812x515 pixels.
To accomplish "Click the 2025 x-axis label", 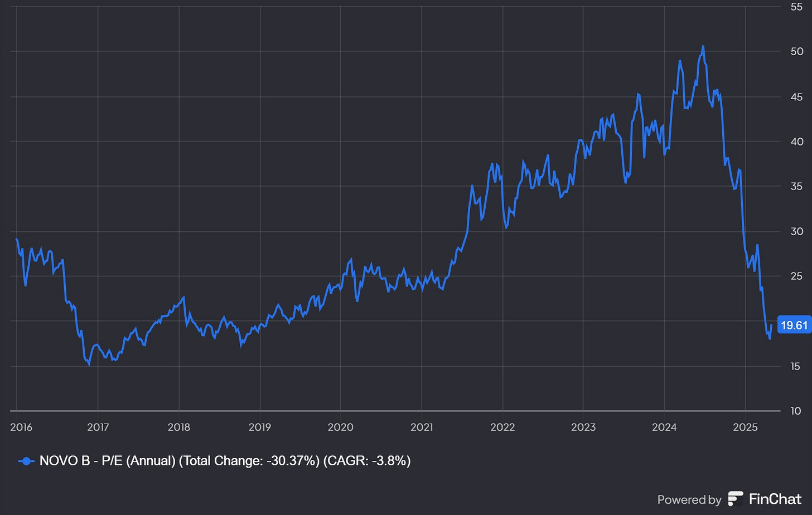I will point(745,427).
